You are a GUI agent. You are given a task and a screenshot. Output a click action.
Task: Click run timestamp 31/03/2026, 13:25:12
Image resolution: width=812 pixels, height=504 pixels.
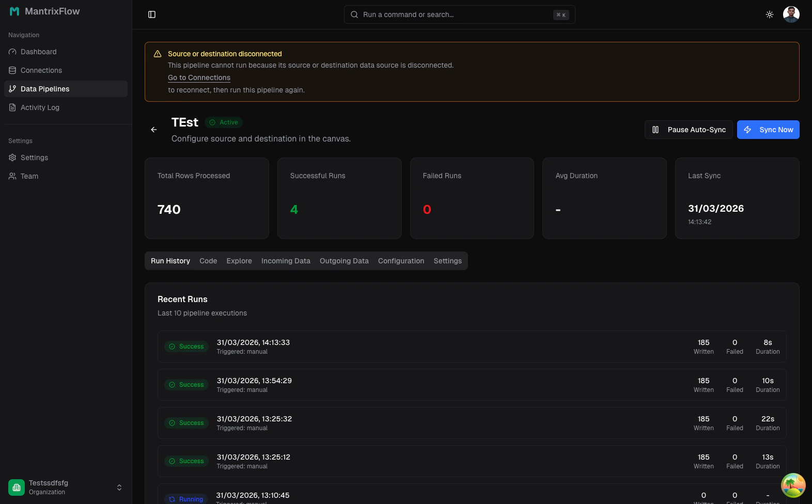coord(253,457)
